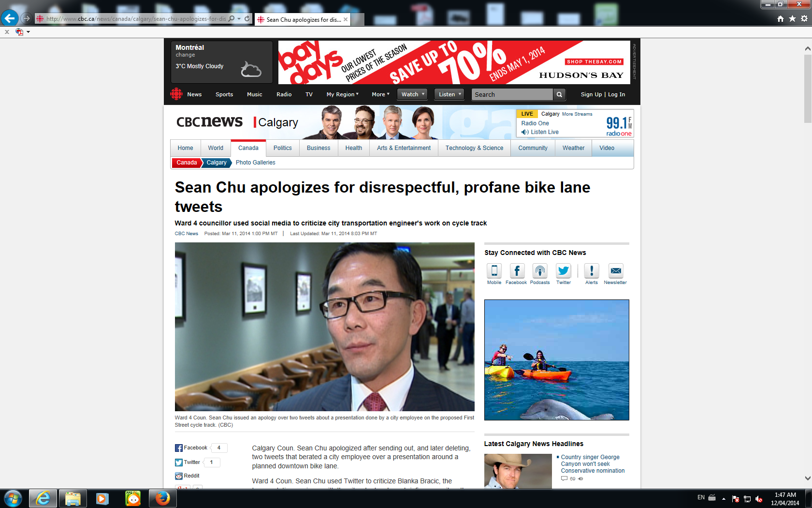Expand the Listen dropdown
The height and width of the screenshot is (508, 812).
coord(449,94)
